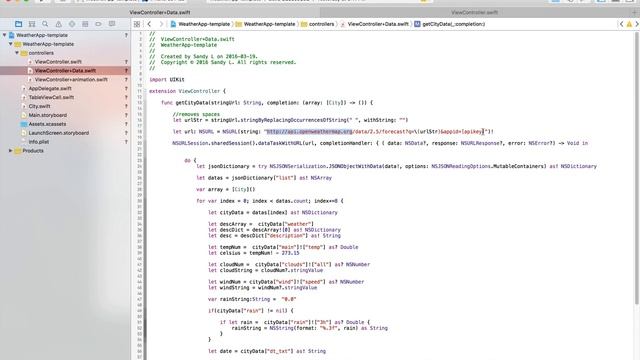640x360 pixels.
Task: Open the controllers segment in jump bar
Action: tap(318, 24)
